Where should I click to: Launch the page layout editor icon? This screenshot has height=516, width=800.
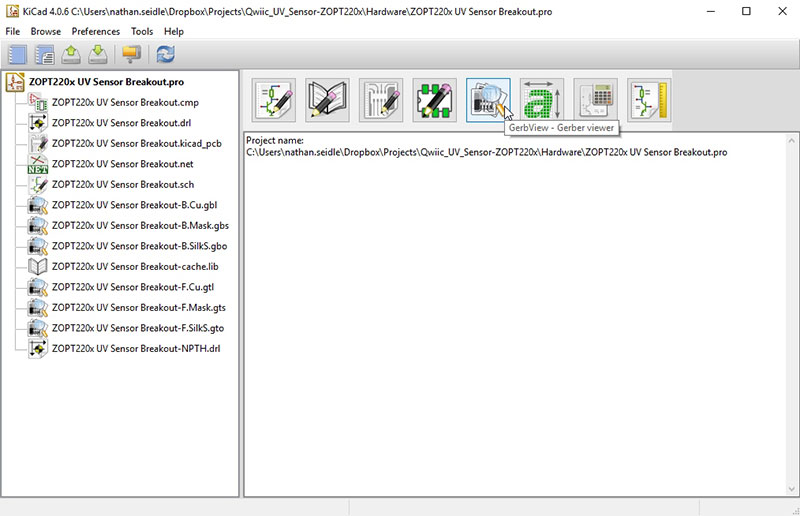click(648, 100)
